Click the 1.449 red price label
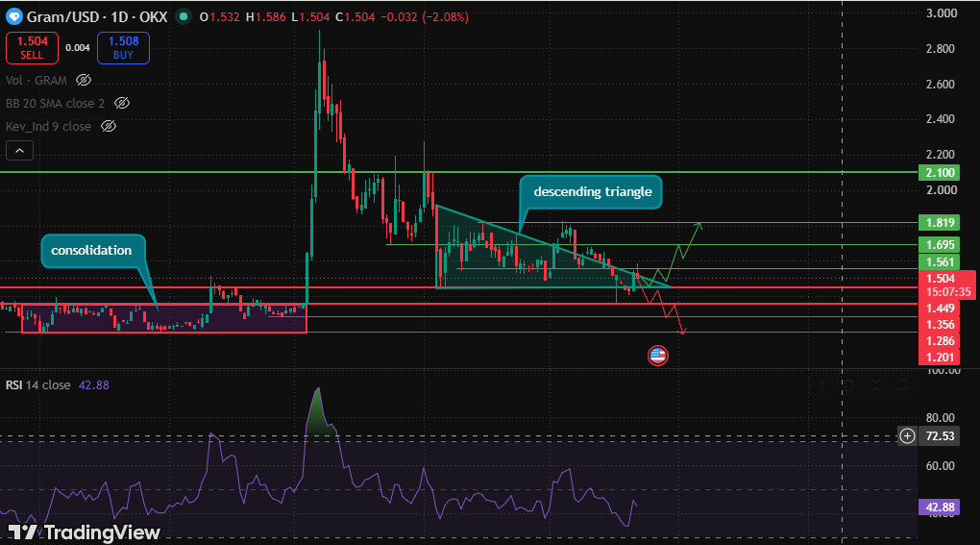The width and height of the screenshot is (980, 545). tap(939, 309)
